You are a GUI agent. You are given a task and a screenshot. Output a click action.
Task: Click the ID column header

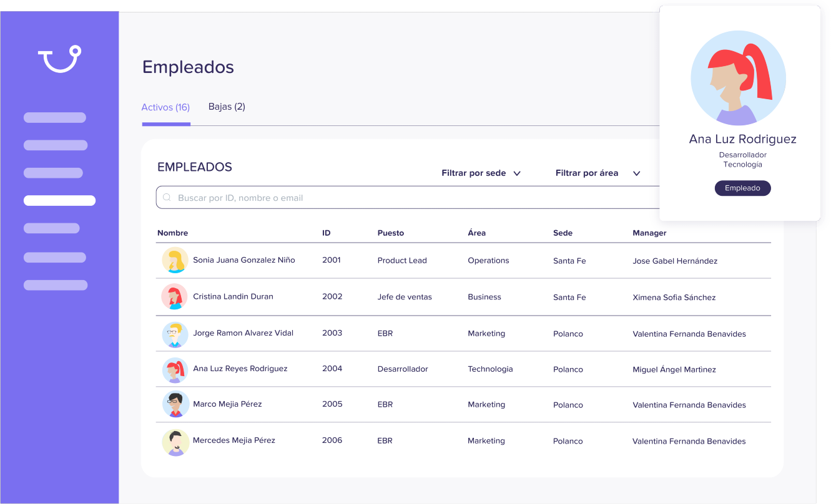coord(327,233)
